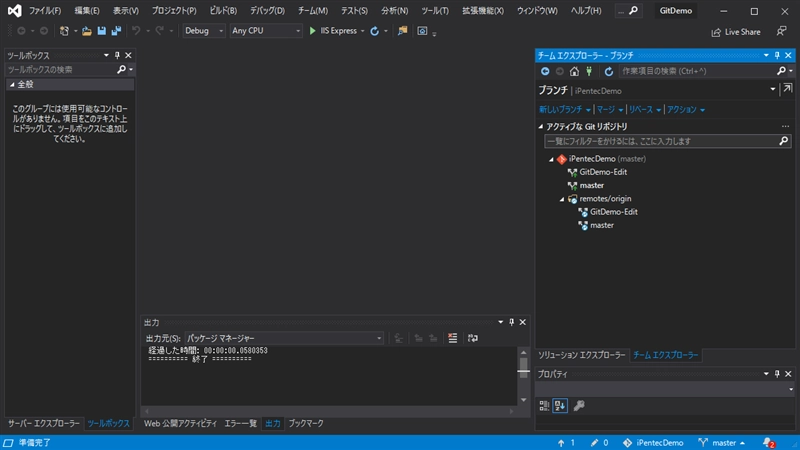800x450 pixels.
Task: Collapse the Toolbox general group
Action: tap(12, 85)
